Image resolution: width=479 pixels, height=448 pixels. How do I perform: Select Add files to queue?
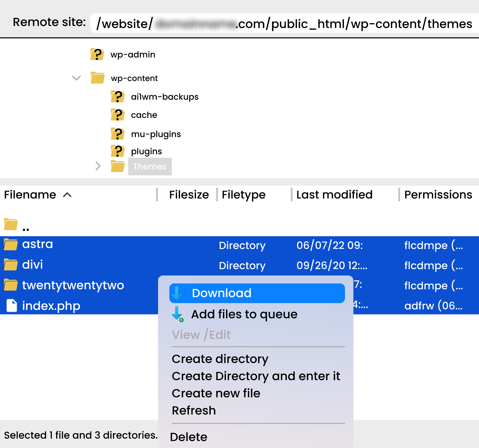click(x=244, y=314)
